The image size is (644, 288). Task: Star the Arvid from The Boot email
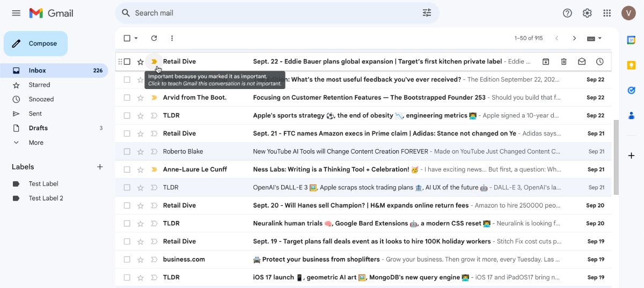coord(141,98)
